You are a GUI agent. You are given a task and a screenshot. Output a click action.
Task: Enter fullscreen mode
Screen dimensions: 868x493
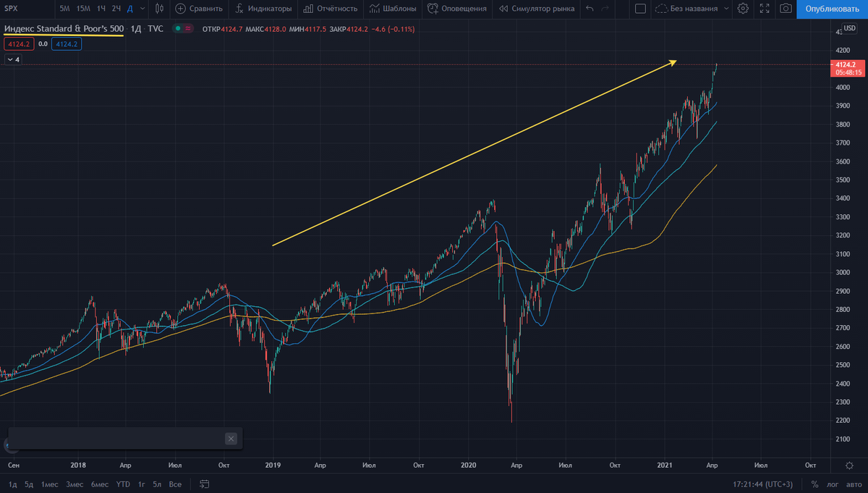pos(765,9)
